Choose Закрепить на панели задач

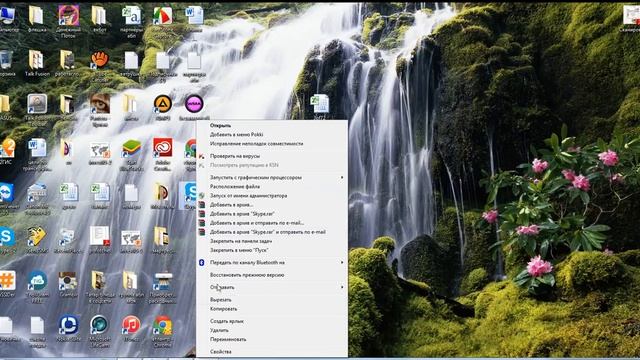point(241,241)
